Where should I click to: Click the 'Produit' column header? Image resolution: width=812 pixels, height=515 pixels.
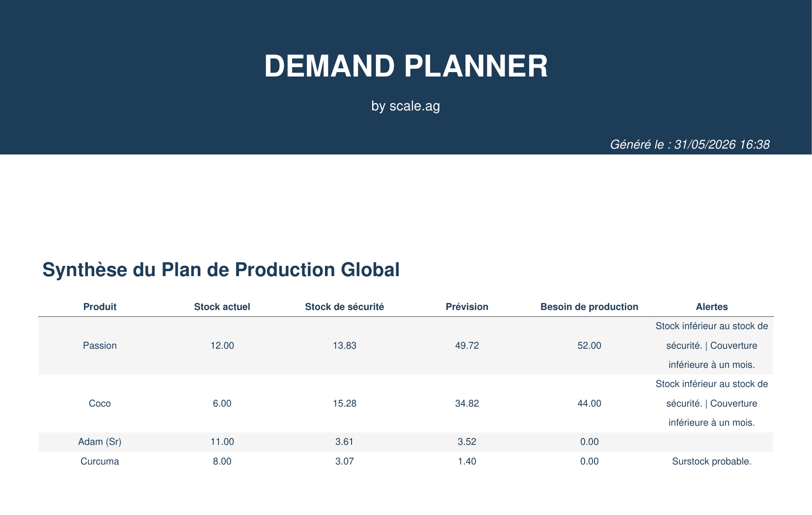pos(100,307)
